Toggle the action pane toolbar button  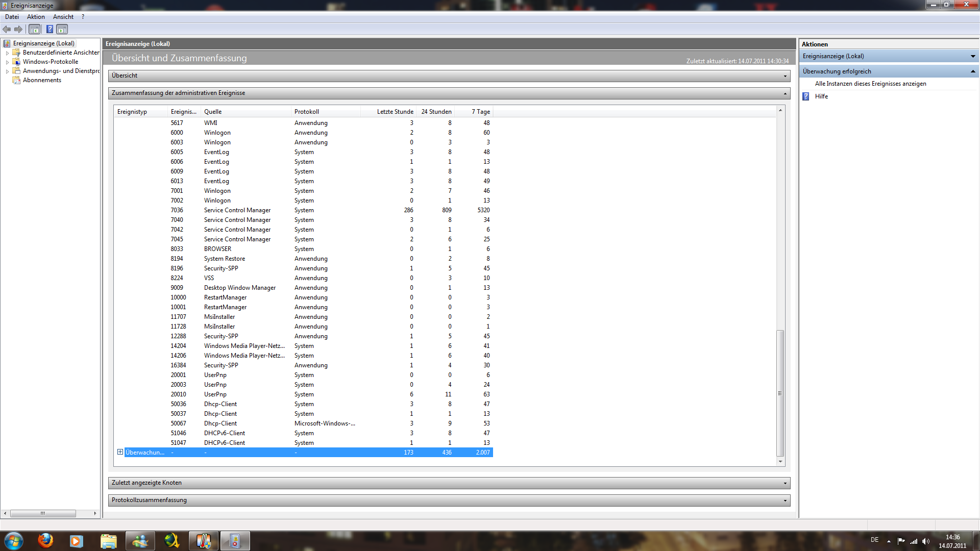click(62, 30)
